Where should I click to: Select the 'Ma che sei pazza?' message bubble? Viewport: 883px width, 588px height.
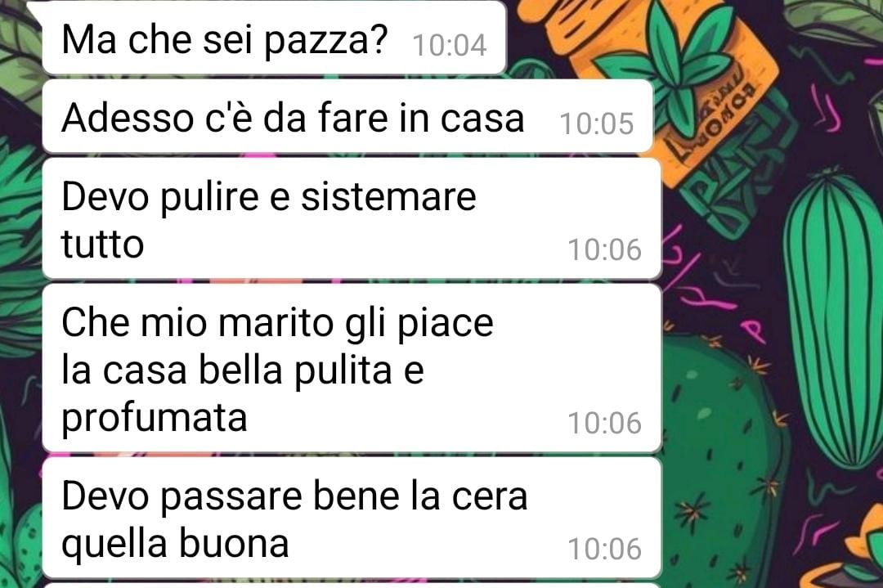click(274, 38)
